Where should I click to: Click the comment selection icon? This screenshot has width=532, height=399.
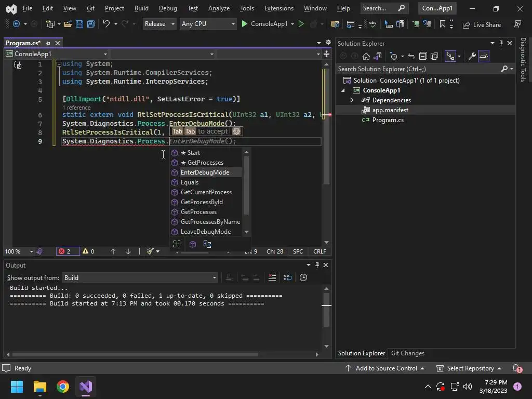pyautogui.click(x=416, y=24)
